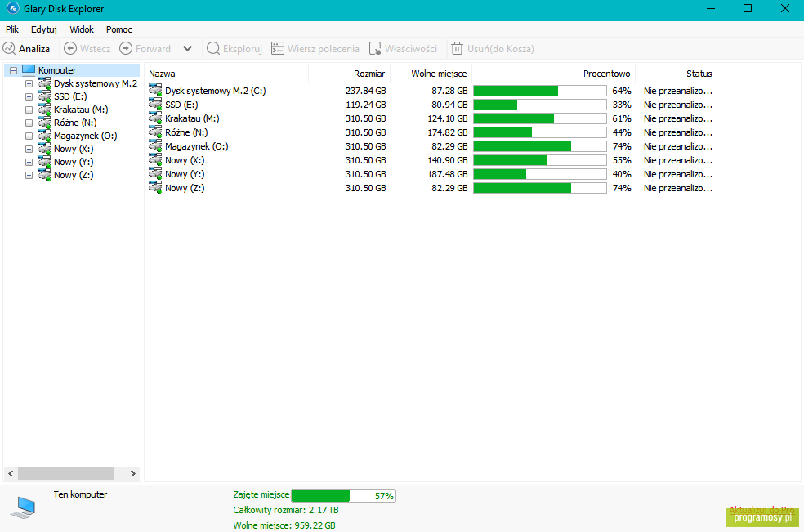Sort by the Status column header
Screen dimensions: 804x532
(677, 74)
